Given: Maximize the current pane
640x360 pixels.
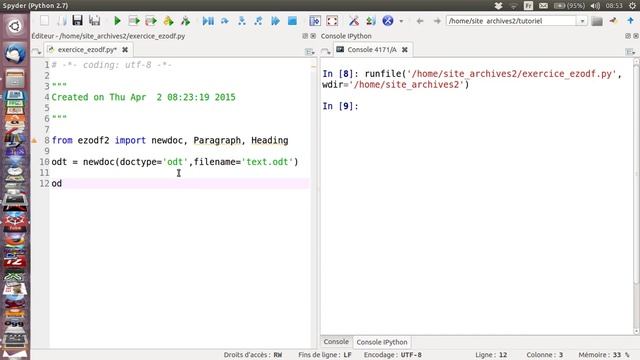Looking at the screenshot, I should pyautogui.click(x=315, y=20).
